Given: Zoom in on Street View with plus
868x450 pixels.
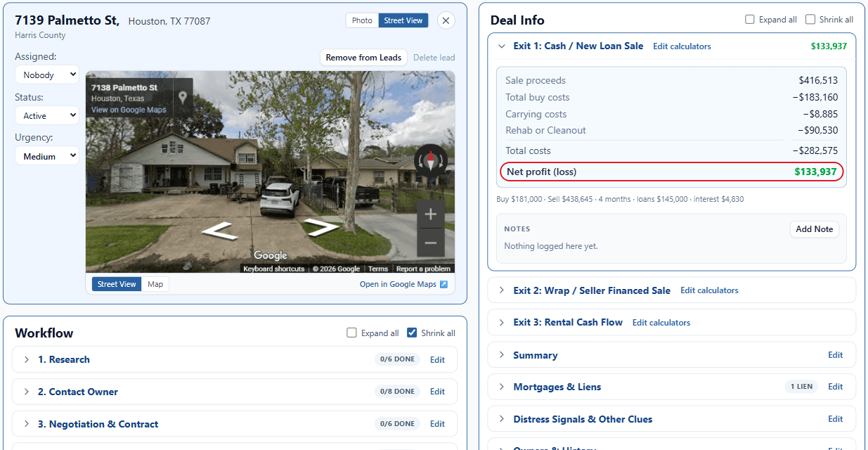Looking at the screenshot, I should click(x=431, y=214).
